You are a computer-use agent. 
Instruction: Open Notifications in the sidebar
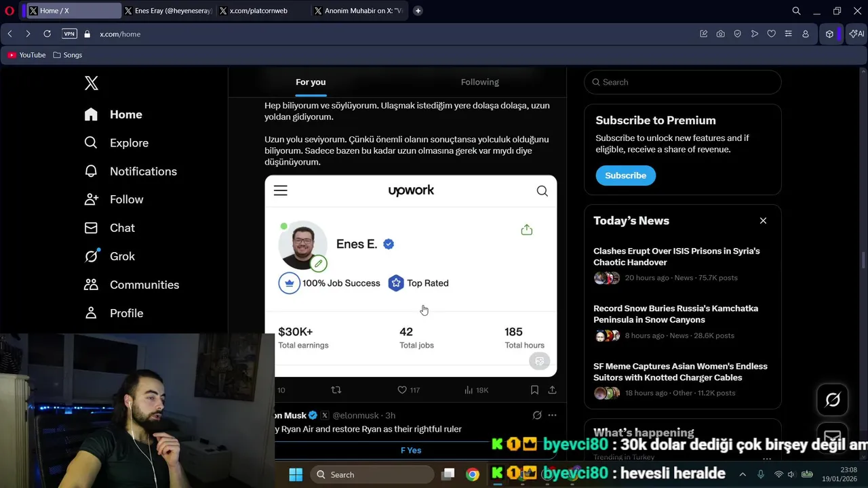click(x=130, y=171)
